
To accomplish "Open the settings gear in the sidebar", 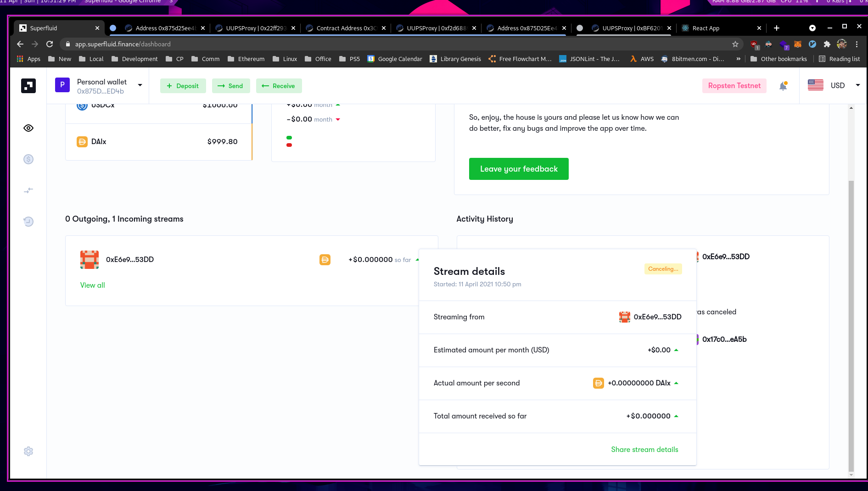I will pos(28,451).
